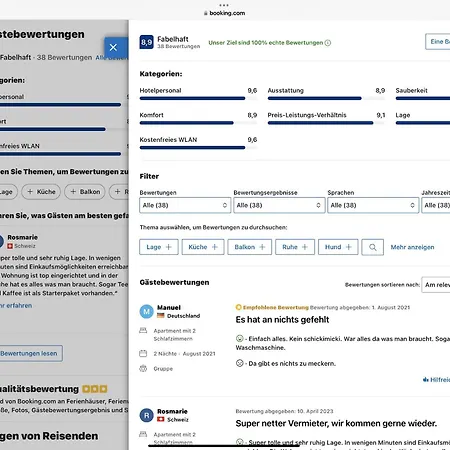Screen dimensions: 450x450
Task: Click the Hotelpersonal rating bar
Action: coord(198,98)
